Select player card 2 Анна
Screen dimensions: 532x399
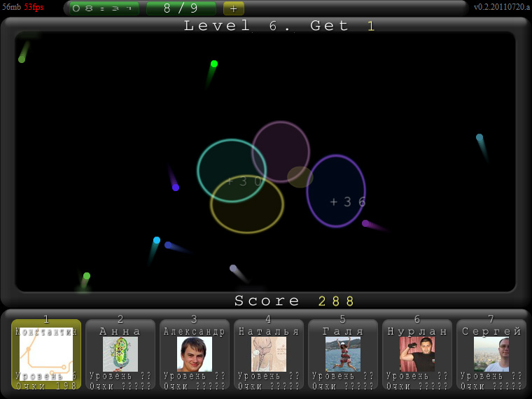[120, 355]
